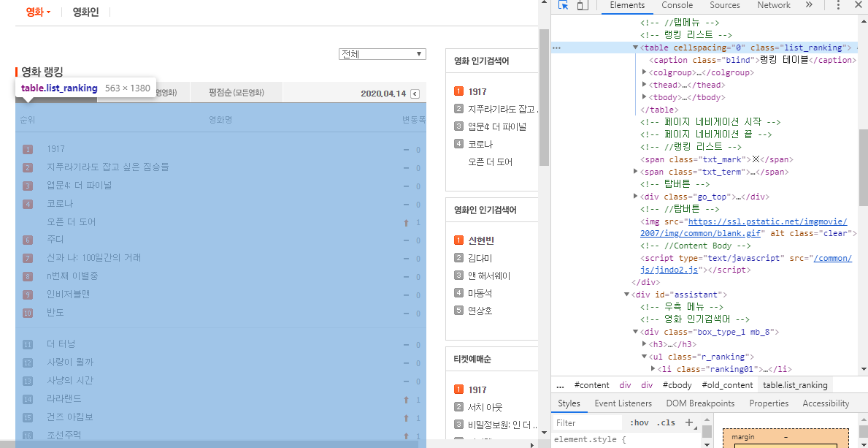Open the Elements tab

click(x=627, y=5)
